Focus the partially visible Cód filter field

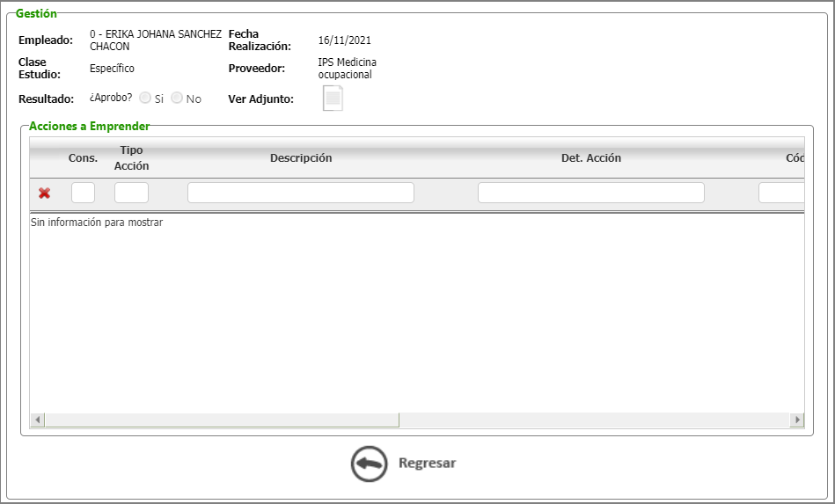tap(781, 193)
